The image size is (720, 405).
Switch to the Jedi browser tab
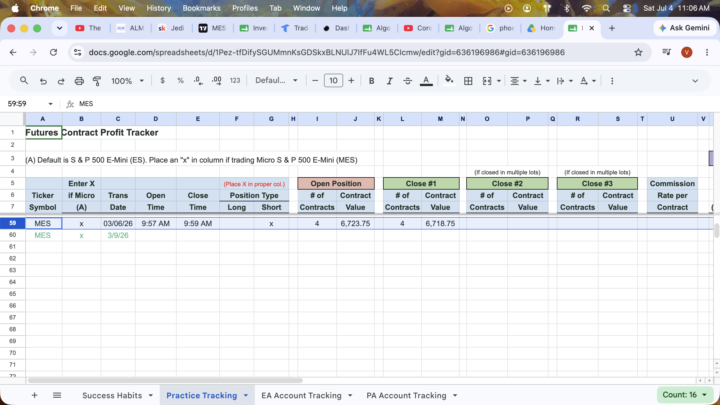click(x=171, y=28)
